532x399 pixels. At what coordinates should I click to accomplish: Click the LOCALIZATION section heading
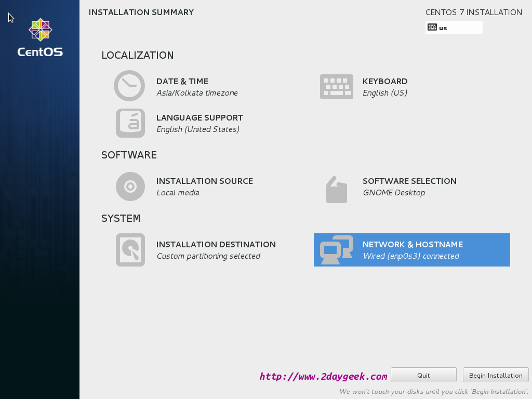[x=137, y=55]
